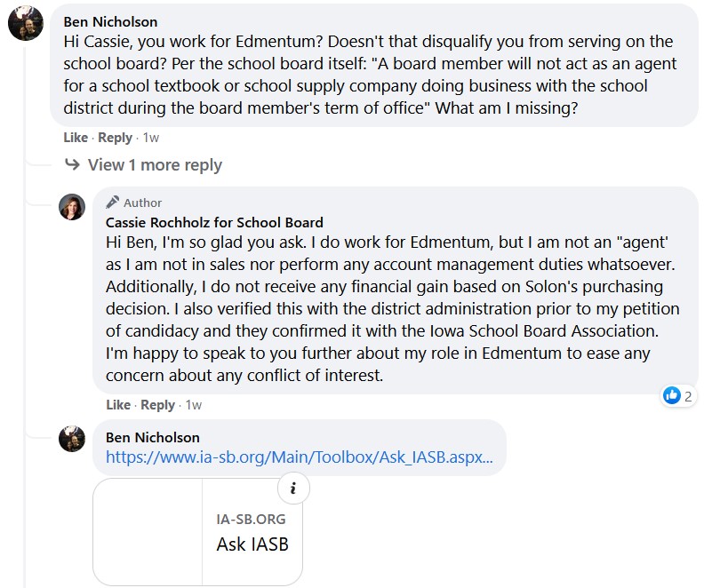Click the IA-SB.ORG domain label
This screenshot has height=588, width=704.
251,519
